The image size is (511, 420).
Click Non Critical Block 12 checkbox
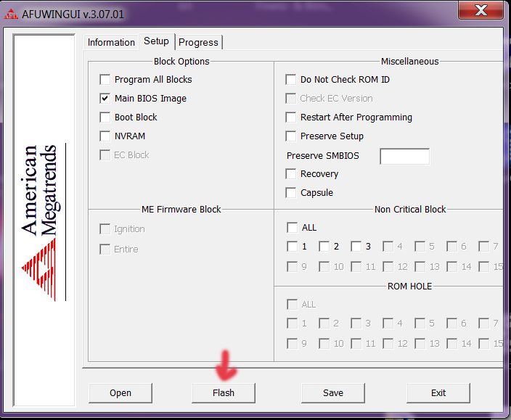point(388,267)
